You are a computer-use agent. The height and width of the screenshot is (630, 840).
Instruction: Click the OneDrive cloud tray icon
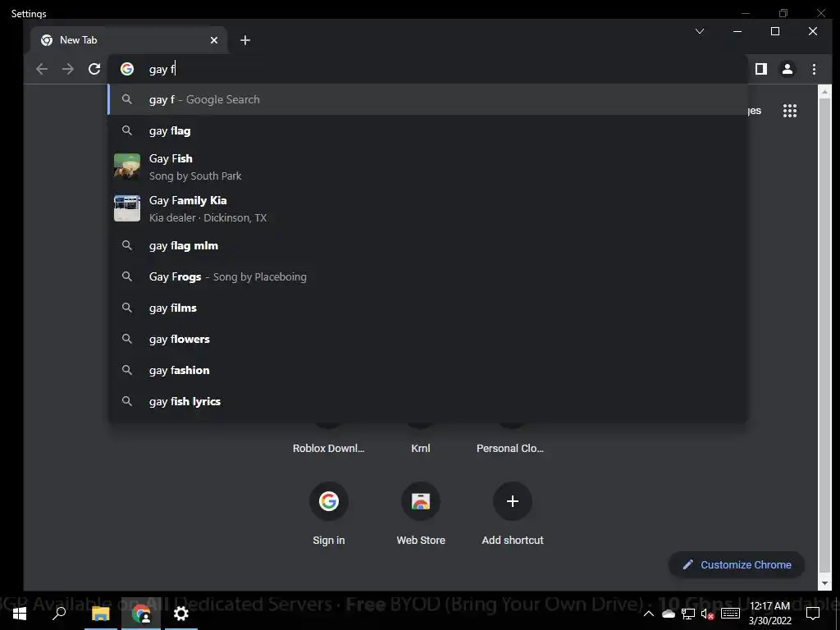[669, 614]
